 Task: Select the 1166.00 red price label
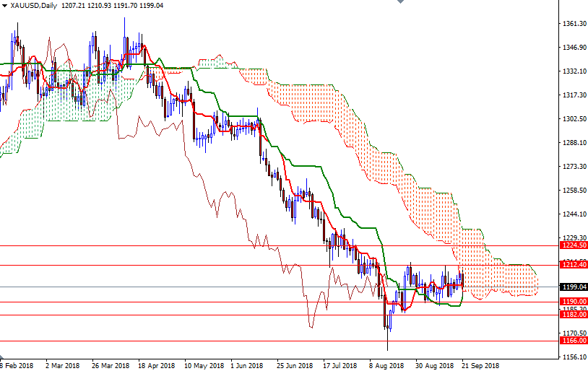tap(573, 341)
